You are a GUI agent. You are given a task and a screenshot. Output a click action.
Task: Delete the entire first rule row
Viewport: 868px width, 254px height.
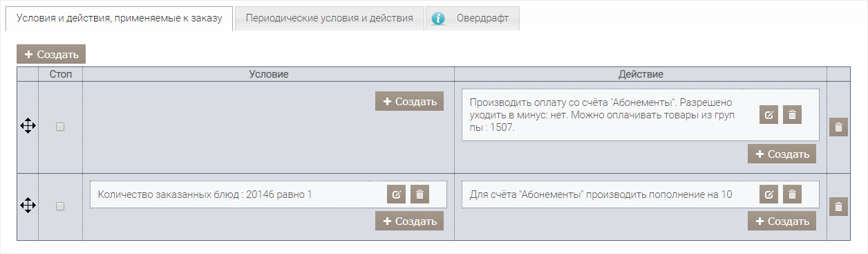coord(838,127)
